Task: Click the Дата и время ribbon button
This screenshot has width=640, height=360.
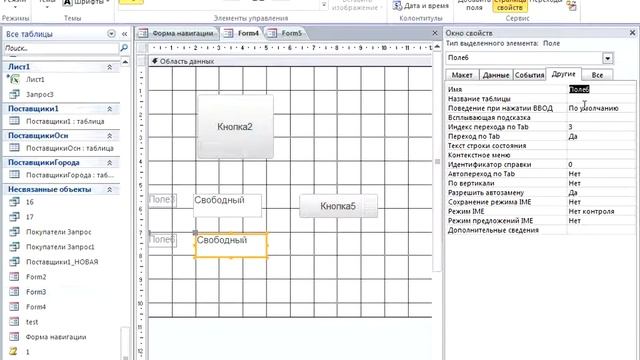Action: pyautogui.click(x=421, y=6)
